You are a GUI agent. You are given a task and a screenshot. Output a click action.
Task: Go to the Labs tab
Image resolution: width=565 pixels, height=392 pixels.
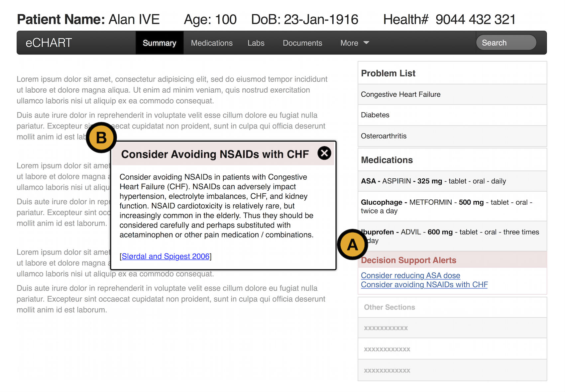[256, 43]
